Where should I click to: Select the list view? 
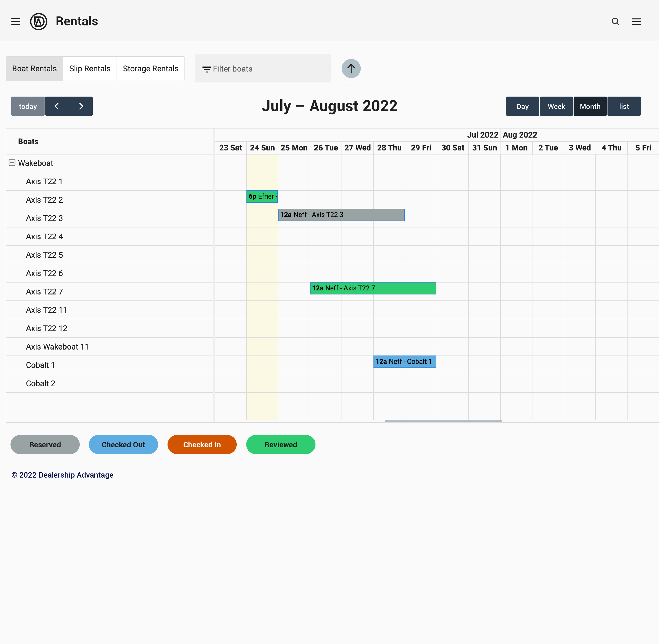click(x=624, y=106)
